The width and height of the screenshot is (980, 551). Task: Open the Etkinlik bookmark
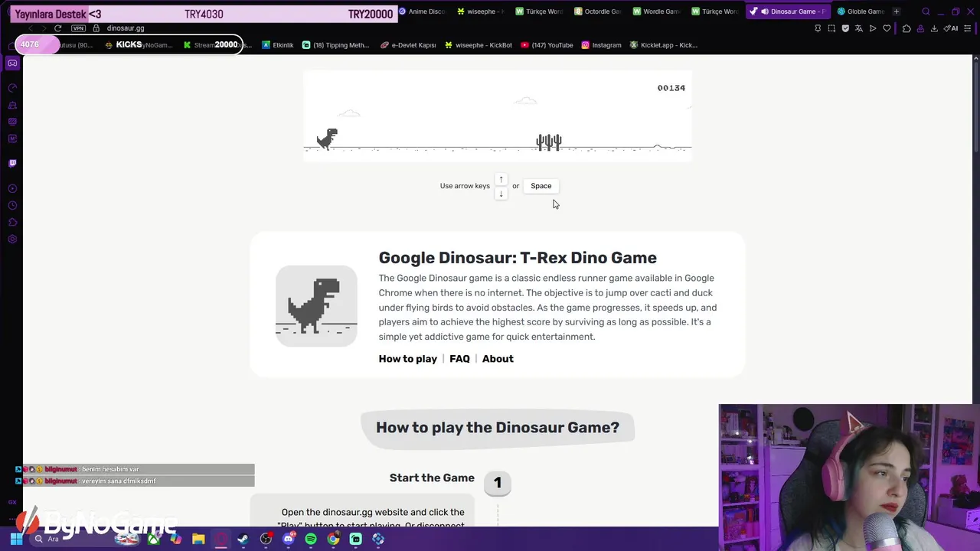click(x=277, y=45)
